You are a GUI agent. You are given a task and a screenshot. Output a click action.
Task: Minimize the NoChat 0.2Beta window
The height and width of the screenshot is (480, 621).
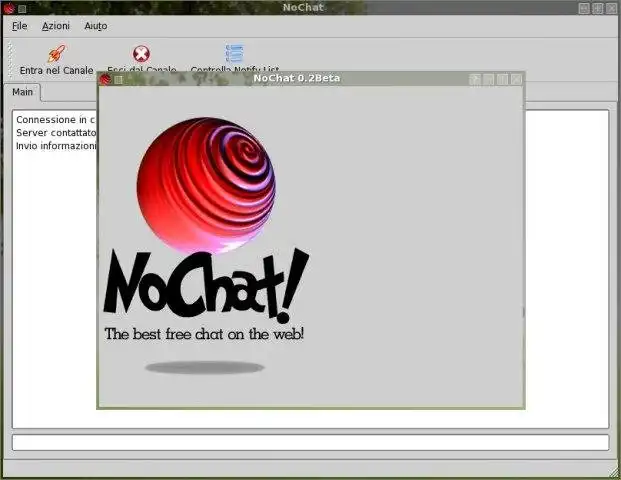pos(488,80)
